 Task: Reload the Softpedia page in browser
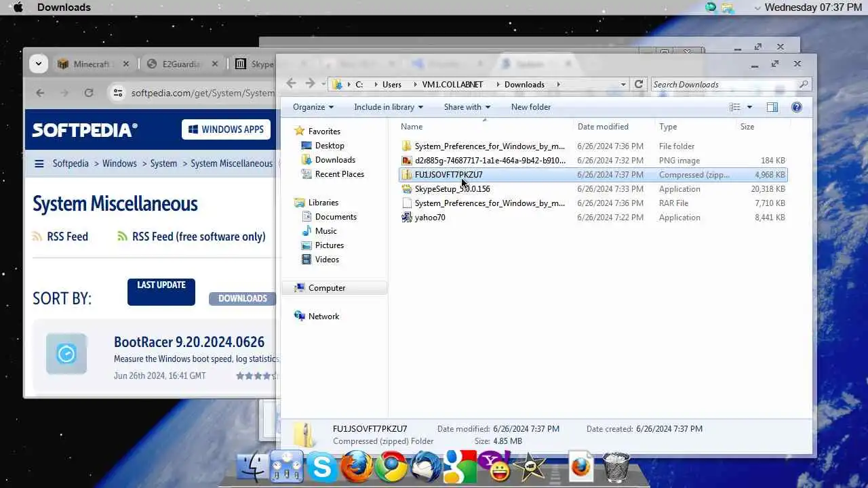coord(89,93)
